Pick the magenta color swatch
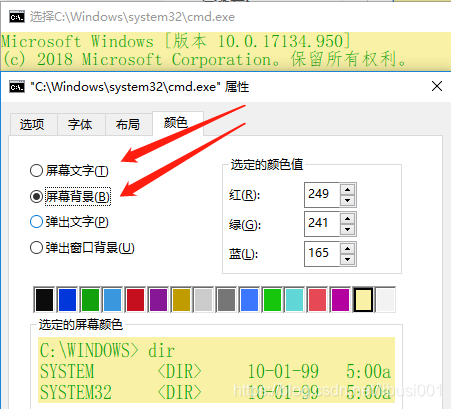Screen dimensions: 451x409 pos(340,300)
